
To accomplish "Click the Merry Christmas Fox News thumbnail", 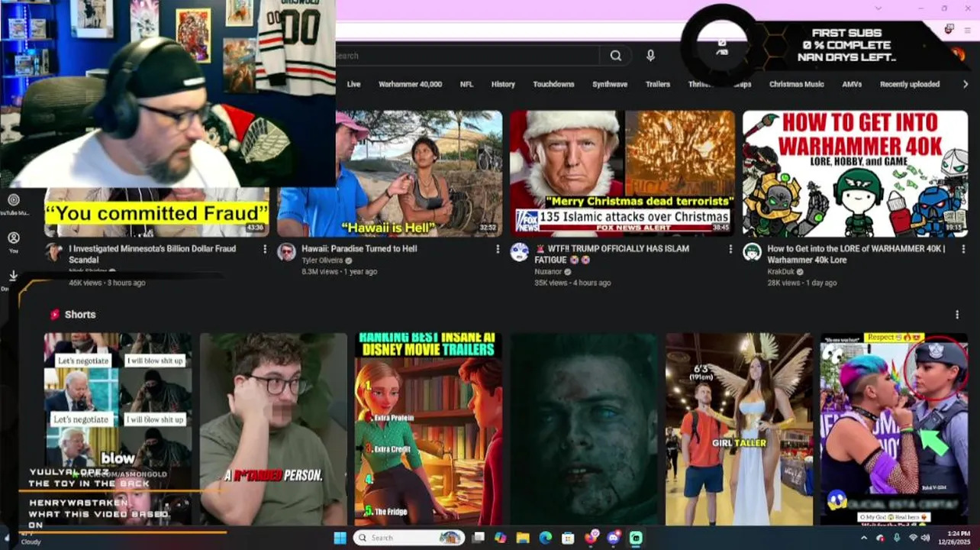I will tap(622, 174).
